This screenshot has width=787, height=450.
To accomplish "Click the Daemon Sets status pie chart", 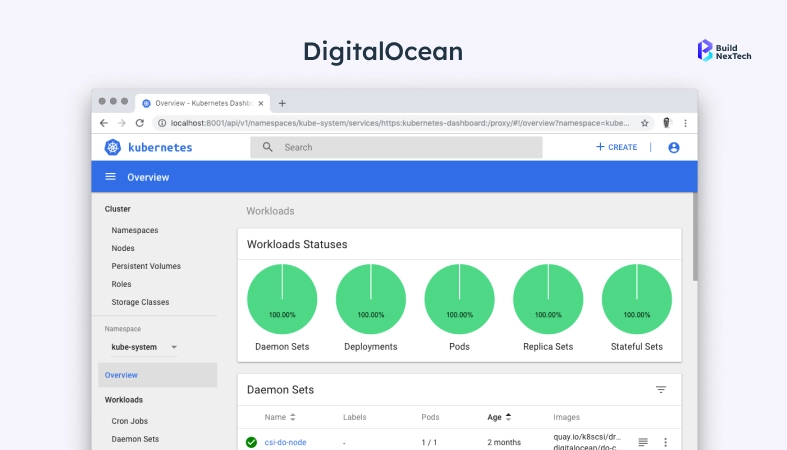I will tap(282, 299).
